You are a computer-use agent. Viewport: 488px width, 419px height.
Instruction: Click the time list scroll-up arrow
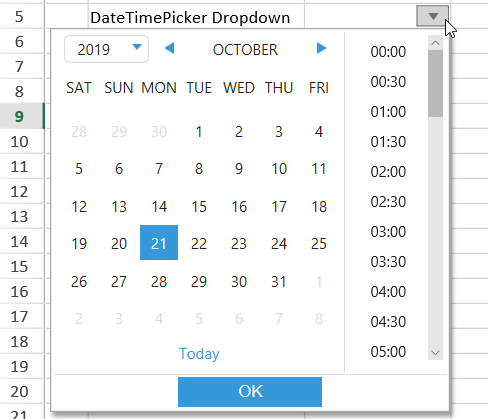[435, 43]
